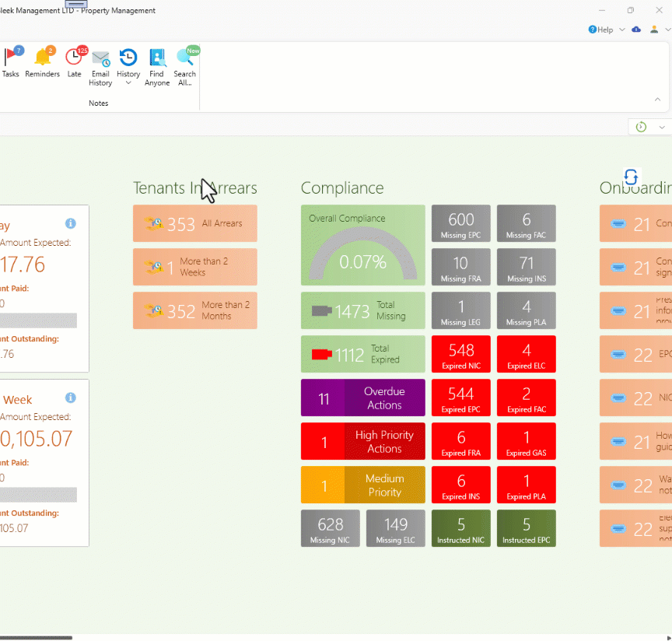This screenshot has height=641, width=672.
Task: Expand dropdown beside green timer icon
Action: (x=662, y=127)
